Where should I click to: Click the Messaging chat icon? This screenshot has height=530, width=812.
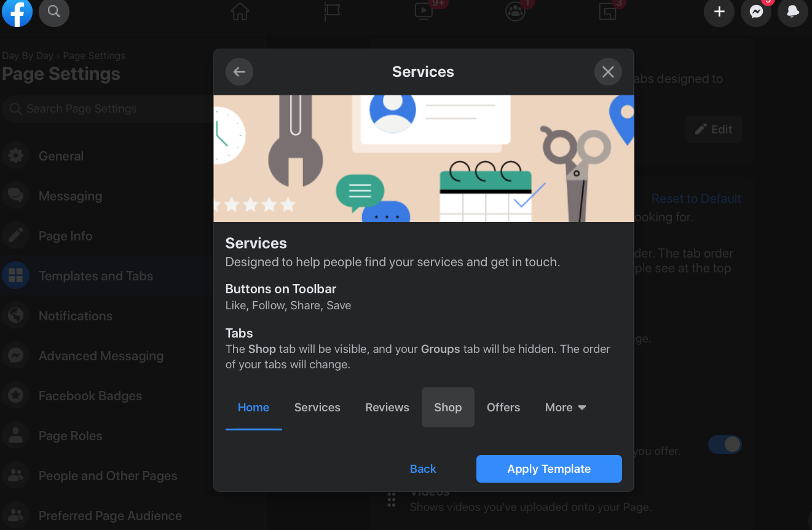pos(16,196)
